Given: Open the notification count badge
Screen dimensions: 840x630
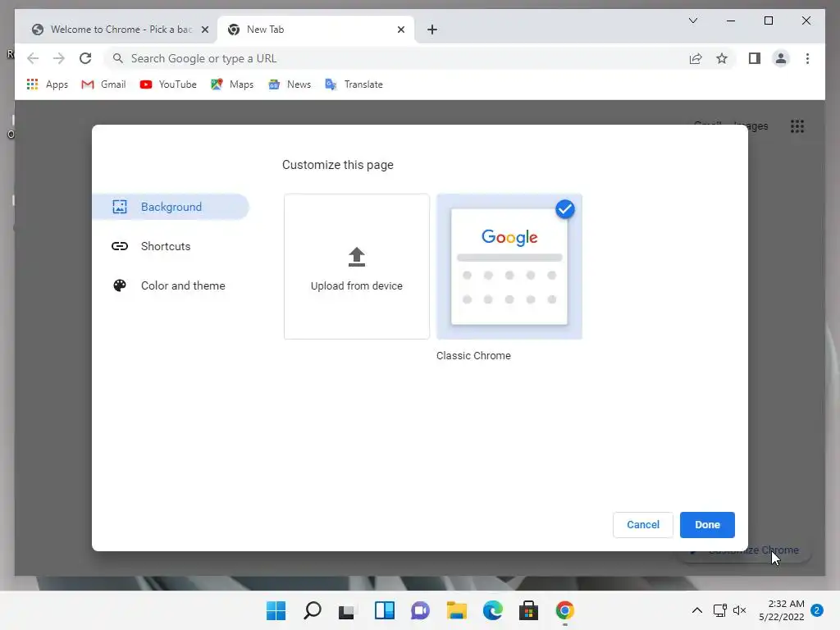Looking at the screenshot, I should 817,610.
